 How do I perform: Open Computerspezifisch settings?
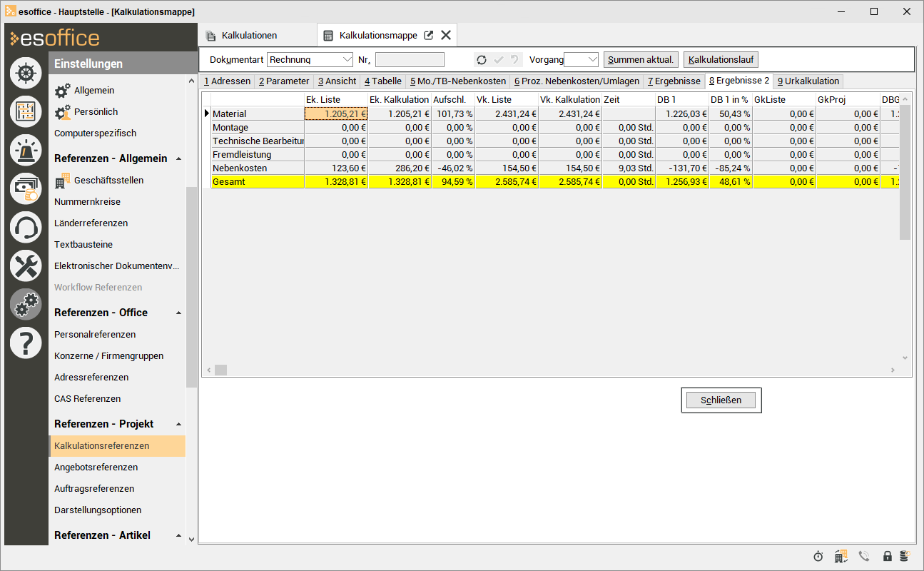tap(95, 133)
